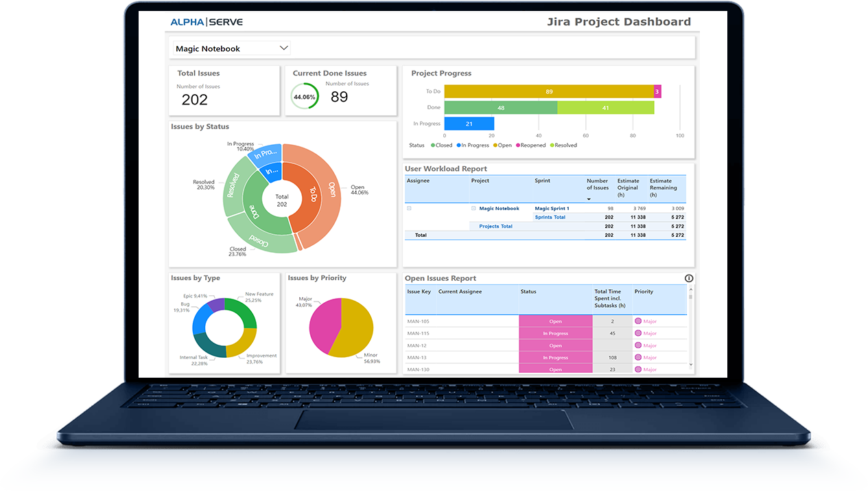Select the green Closed bar segment showing 48
Screen dimensions: 868x491
pos(501,107)
